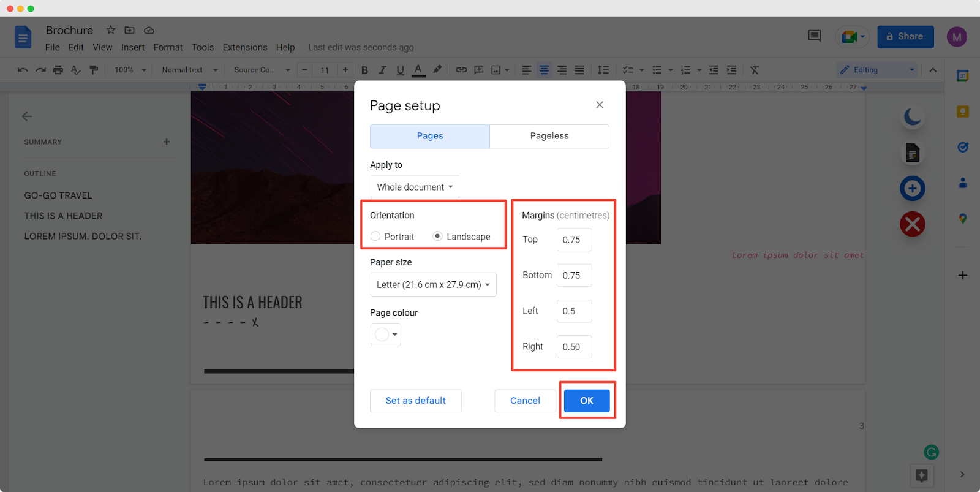Justify the text
Screen dimensions: 980x492
[x=579, y=70]
